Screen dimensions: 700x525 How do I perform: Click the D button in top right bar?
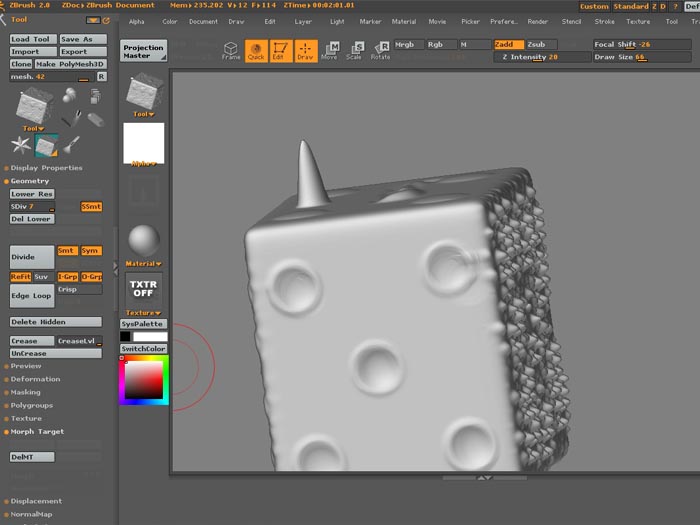[663, 6]
